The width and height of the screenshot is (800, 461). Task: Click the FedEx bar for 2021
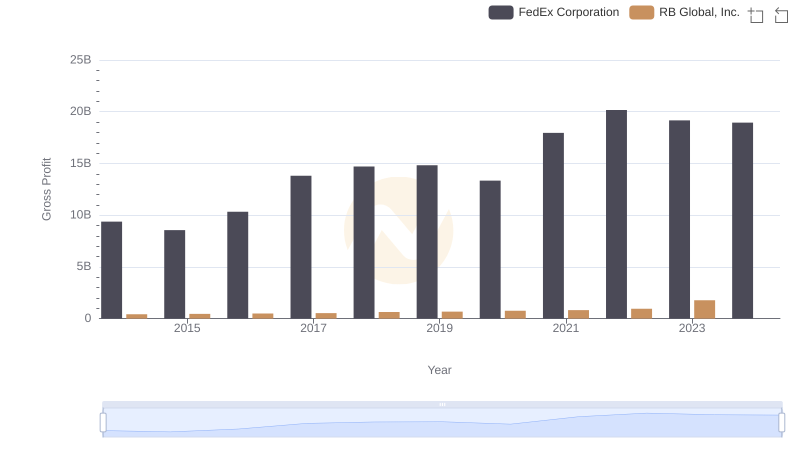(x=554, y=226)
